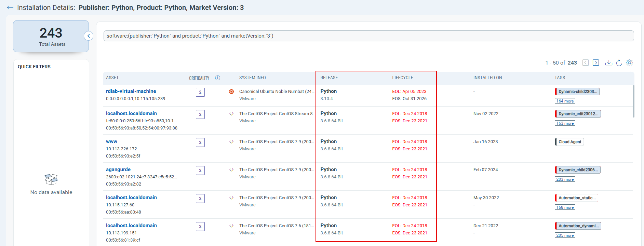Viewport: 644px width, 246px height.
Task: Show 205 more tags
Action: tap(565, 235)
